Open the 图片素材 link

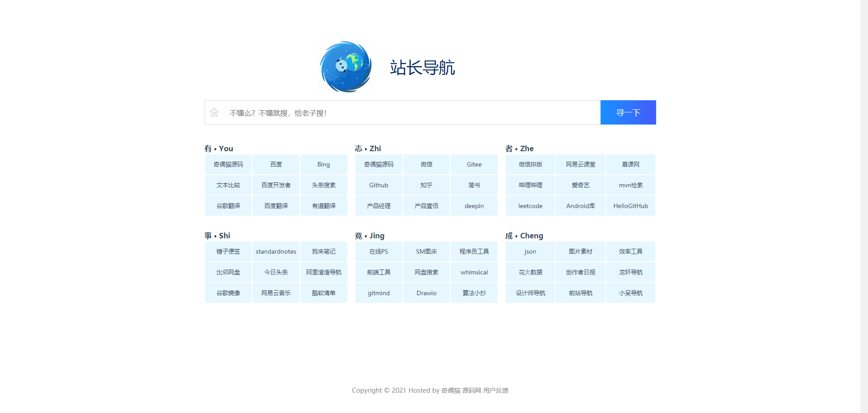coord(581,251)
